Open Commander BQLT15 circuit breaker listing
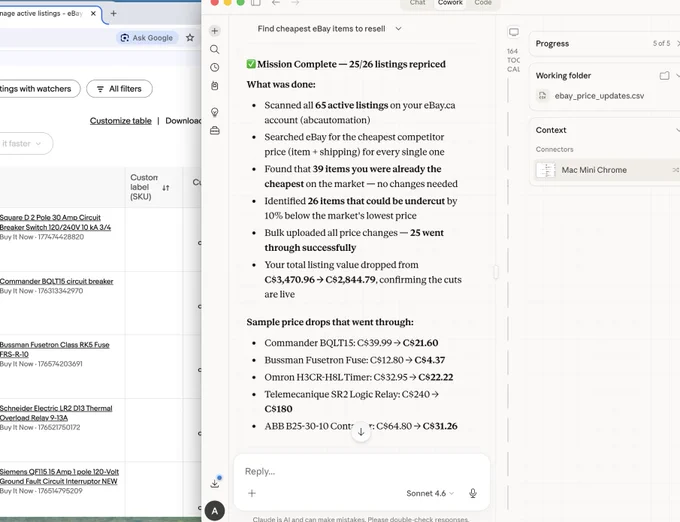680x522 pixels. tap(56, 281)
